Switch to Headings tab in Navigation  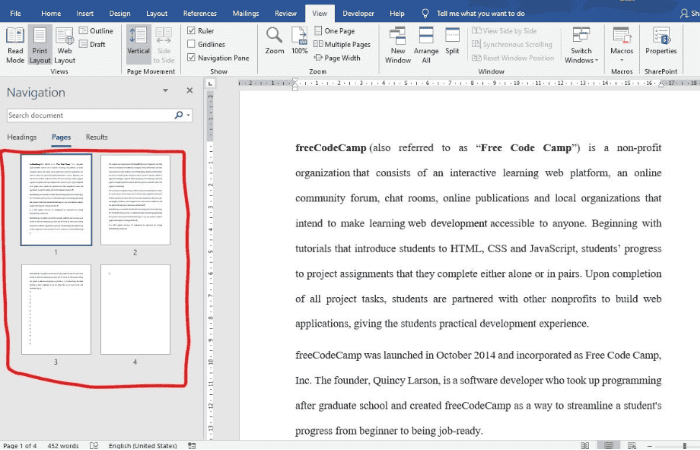point(21,137)
